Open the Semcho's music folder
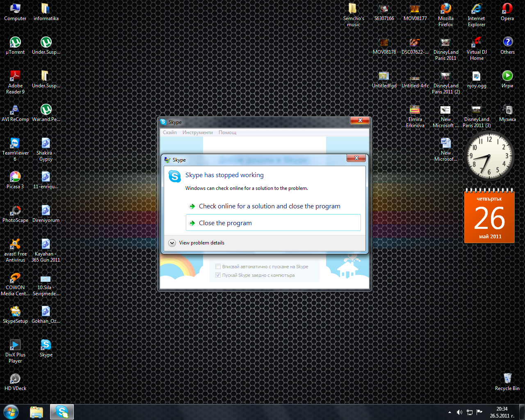Image resolution: width=525 pixels, height=420 pixels. pos(354,15)
